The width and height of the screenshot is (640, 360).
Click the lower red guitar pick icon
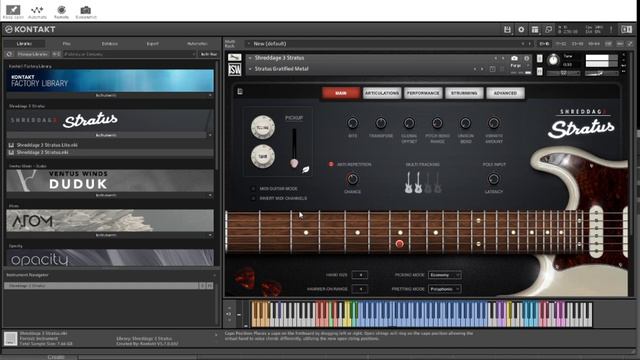tap(271, 289)
